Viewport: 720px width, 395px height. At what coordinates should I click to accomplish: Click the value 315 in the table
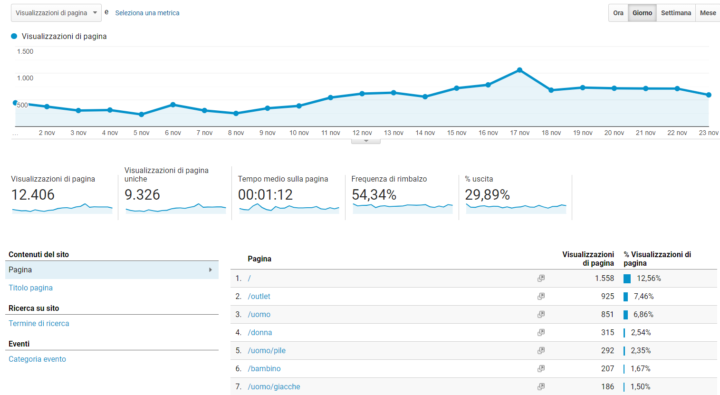(608, 332)
